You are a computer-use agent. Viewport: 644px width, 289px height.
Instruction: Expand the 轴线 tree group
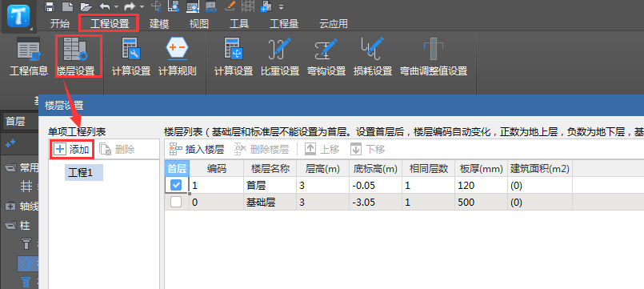point(10,206)
